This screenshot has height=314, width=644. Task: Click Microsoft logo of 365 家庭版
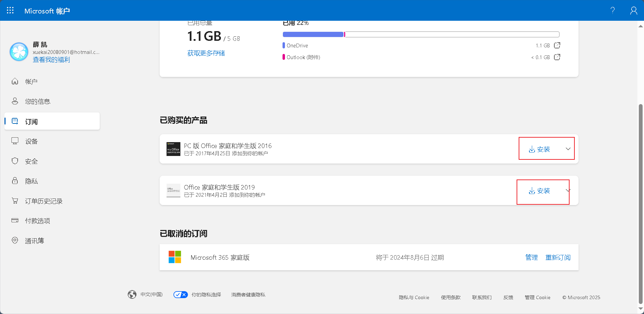(x=175, y=257)
